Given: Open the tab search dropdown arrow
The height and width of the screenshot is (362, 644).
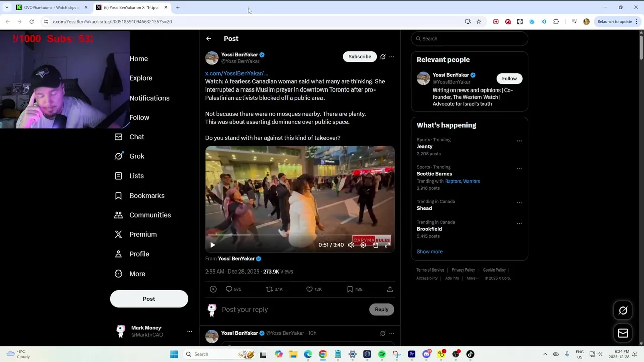Looking at the screenshot, I should point(6,7).
